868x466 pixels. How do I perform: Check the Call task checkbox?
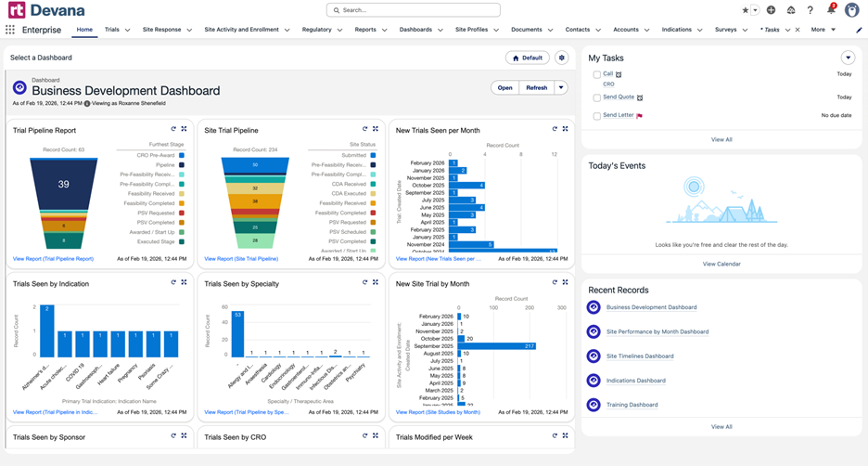click(597, 74)
